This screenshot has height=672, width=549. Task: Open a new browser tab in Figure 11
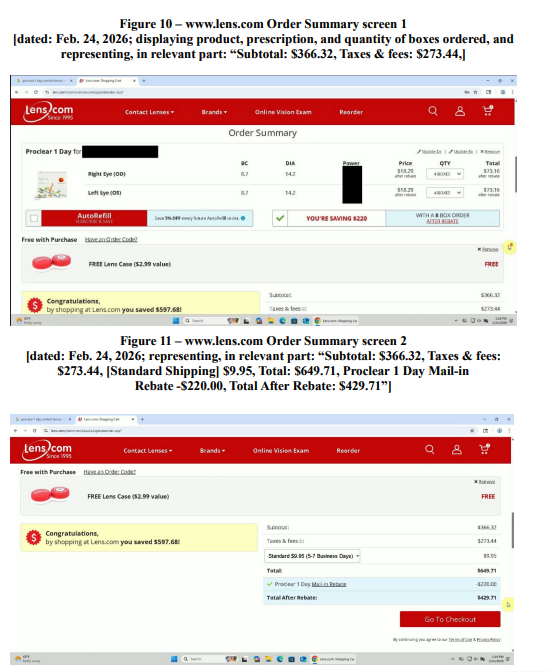point(142,419)
